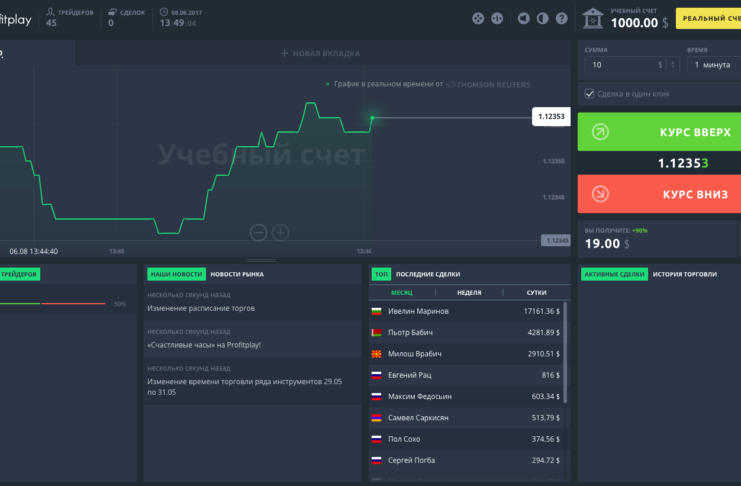Select trader row 'Максим Федосьин'
The image size is (741, 486).
[x=466, y=397]
